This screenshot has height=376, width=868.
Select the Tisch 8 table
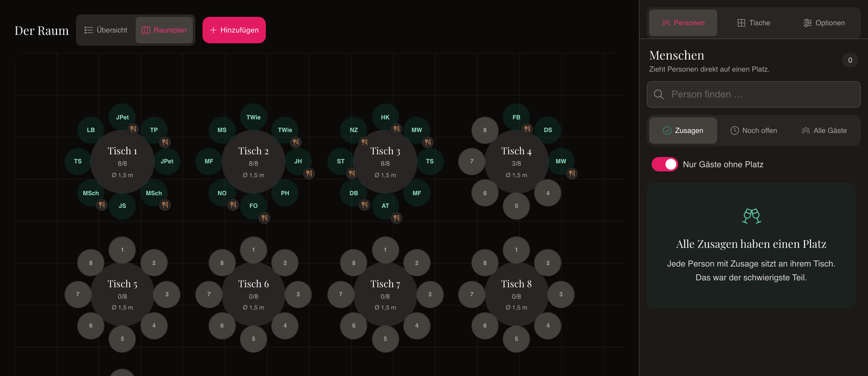pyautogui.click(x=516, y=294)
